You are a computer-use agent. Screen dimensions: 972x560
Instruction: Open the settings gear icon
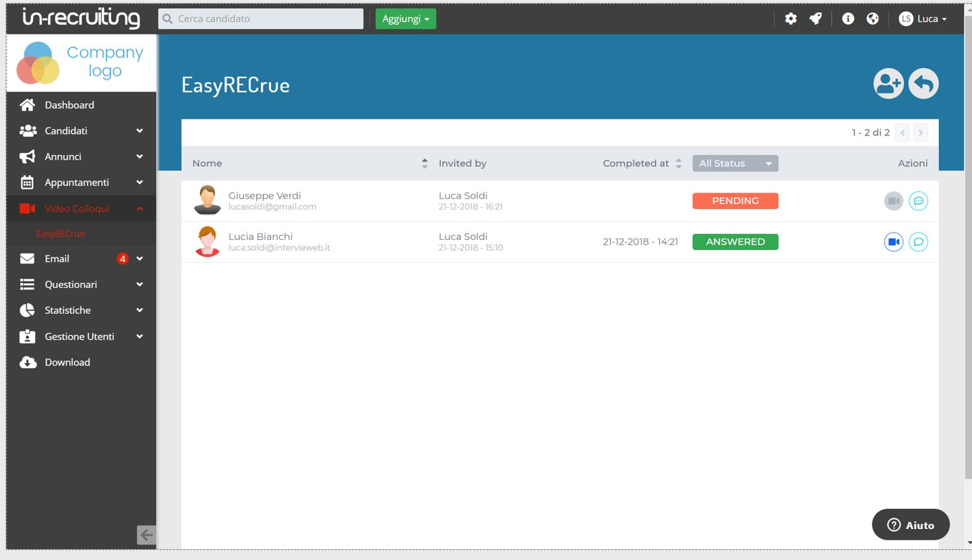coord(791,19)
